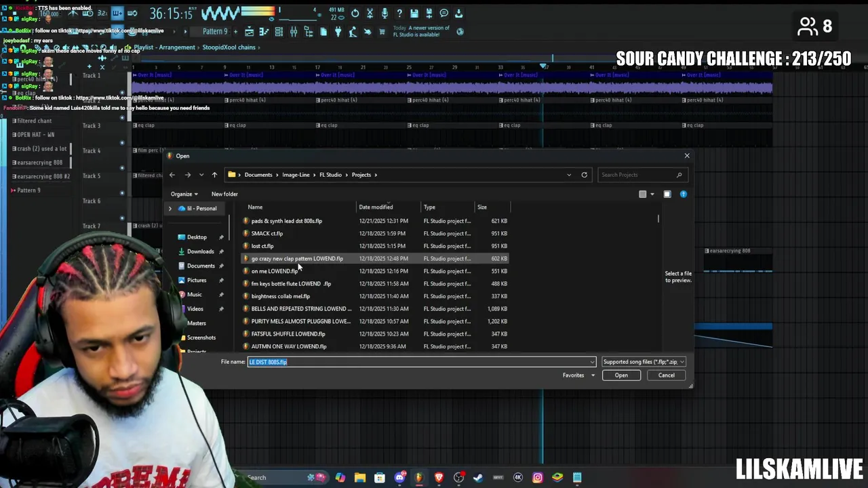Open the Favorites dropdown
868x488 pixels.
(x=578, y=375)
